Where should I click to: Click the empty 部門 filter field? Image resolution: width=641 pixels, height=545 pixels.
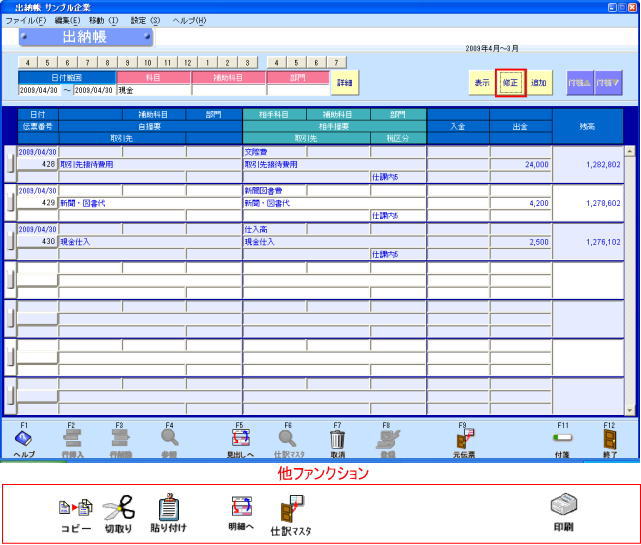(x=298, y=90)
